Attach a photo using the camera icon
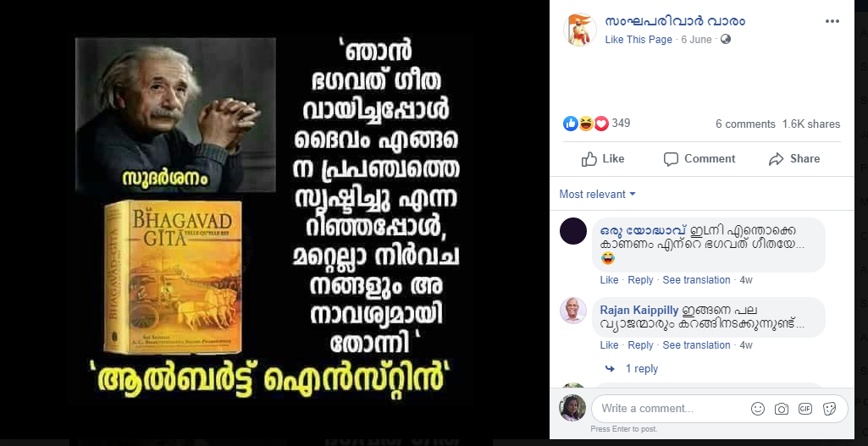Viewport: 868px width, 446px height. [782, 409]
